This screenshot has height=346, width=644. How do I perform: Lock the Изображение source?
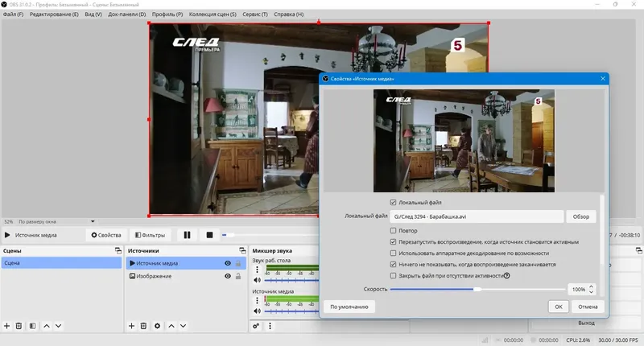pyautogui.click(x=238, y=276)
